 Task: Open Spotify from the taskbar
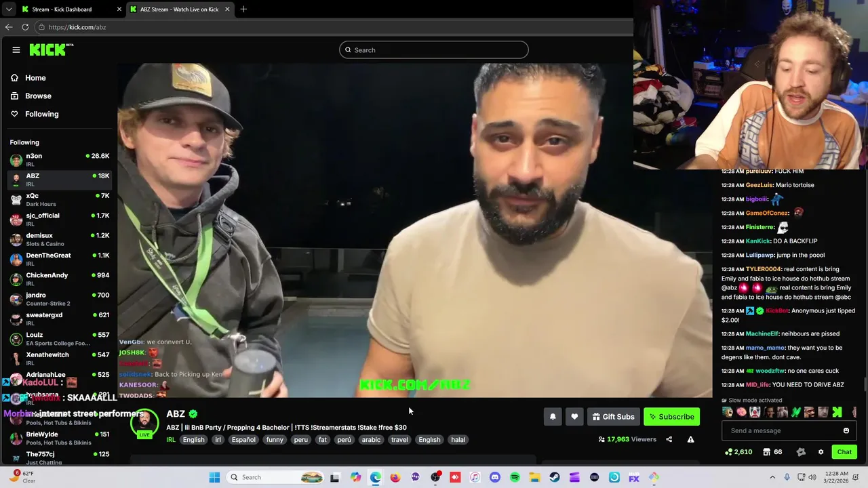pyautogui.click(x=515, y=478)
